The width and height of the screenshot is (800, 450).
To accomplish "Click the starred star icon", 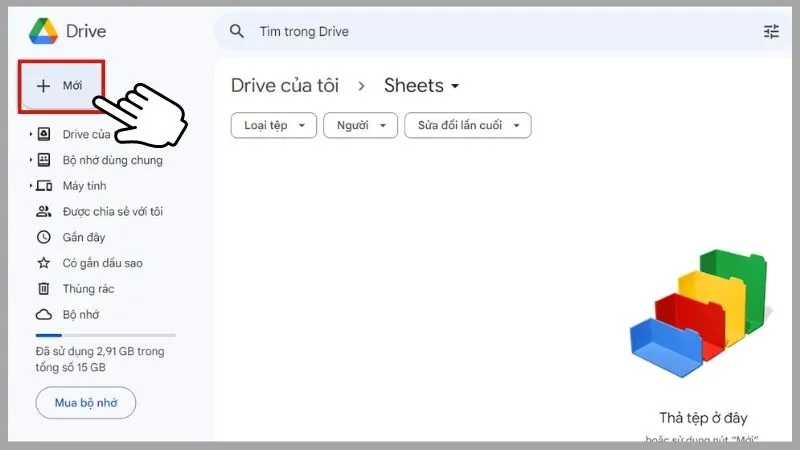I will point(44,263).
